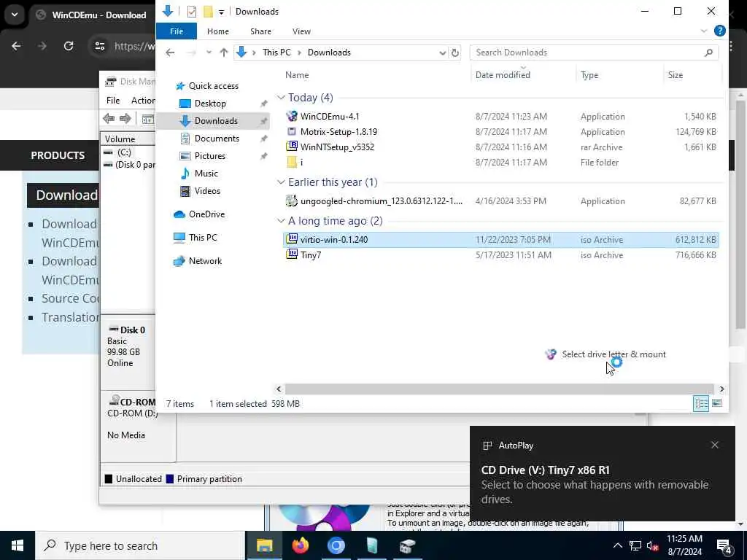Expand recent locations dropdown arrow

coord(209,52)
